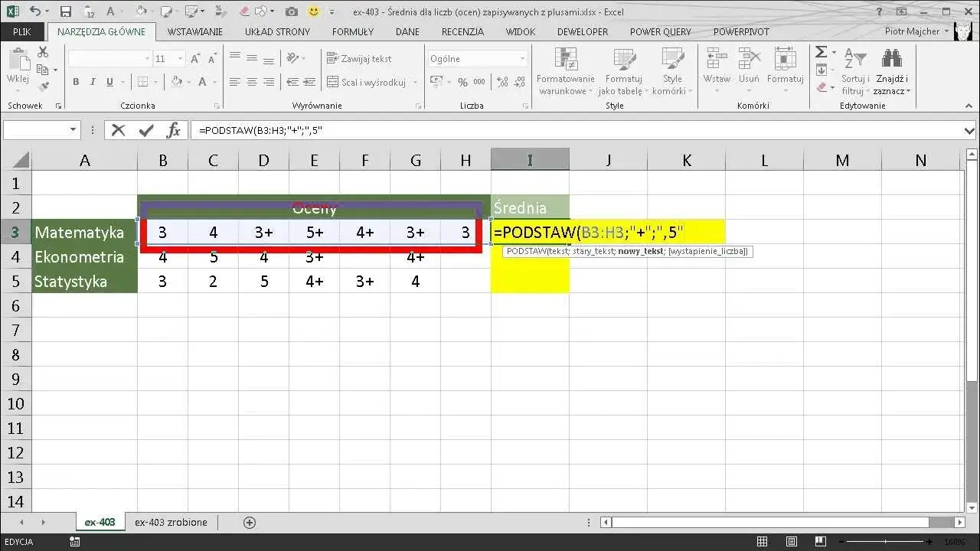
Task: Toggle Bold formatting
Action: [x=76, y=83]
